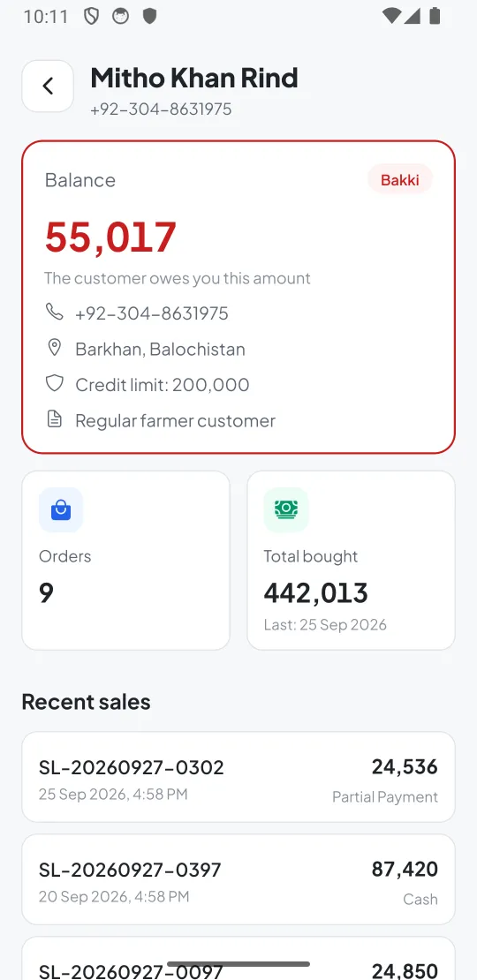Tap the Orders count card
Viewport: 477px width, 980px height.
[x=125, y=561]
